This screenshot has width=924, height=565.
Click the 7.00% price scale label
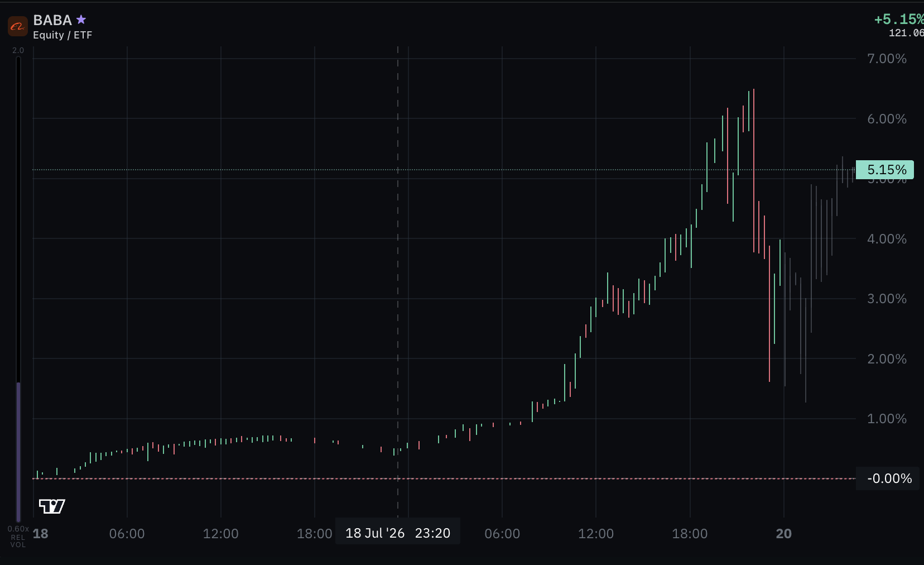coord(887,59)
